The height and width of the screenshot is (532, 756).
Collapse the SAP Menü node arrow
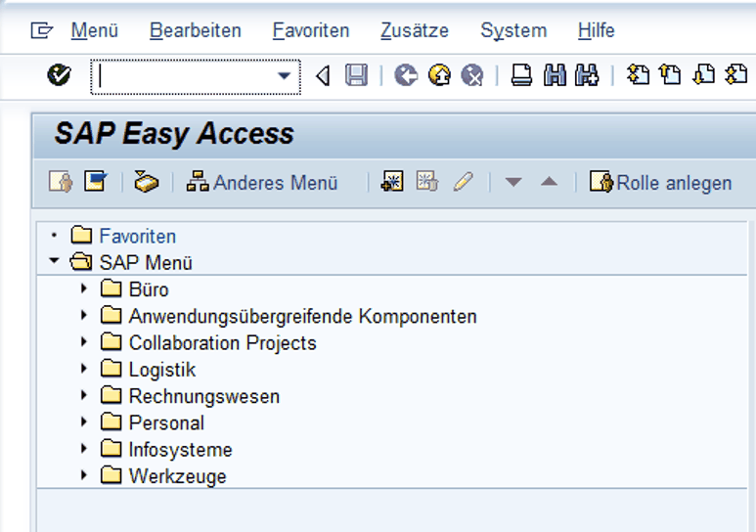point(54,261)
